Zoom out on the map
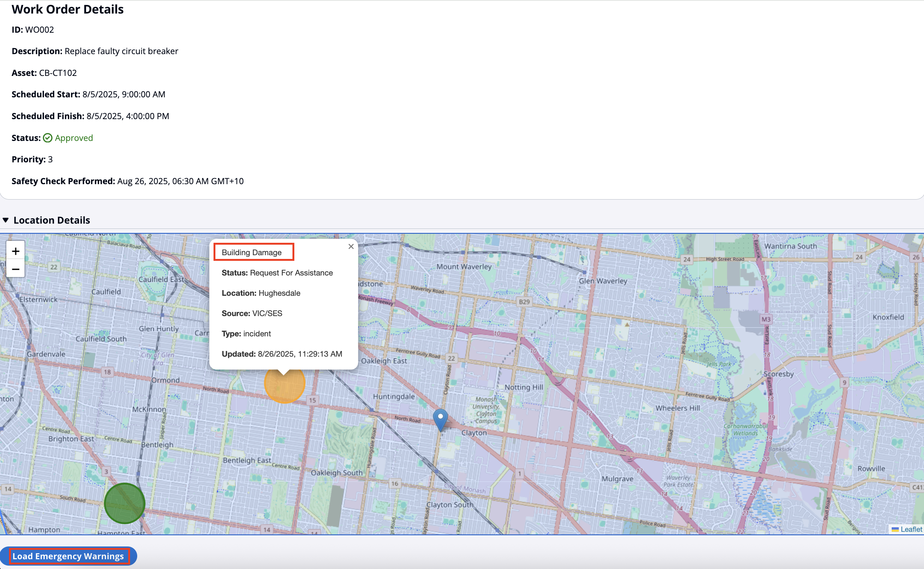 tap(15, 269)
